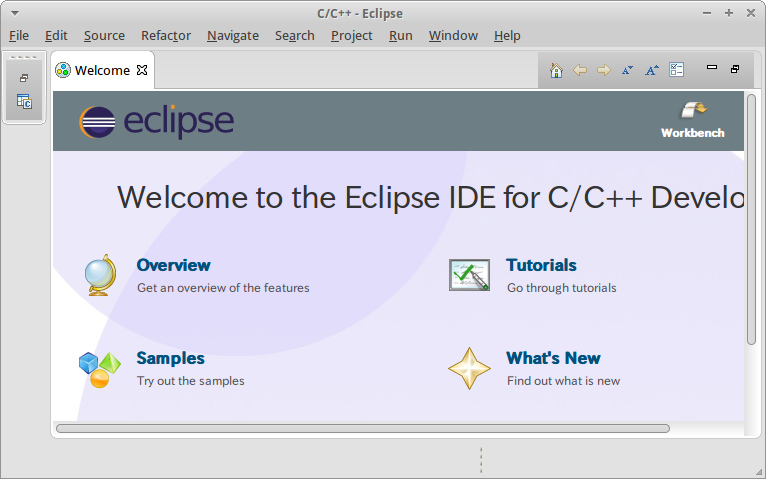Click the Tutorials checklist icon

click(x=469, y=275)
